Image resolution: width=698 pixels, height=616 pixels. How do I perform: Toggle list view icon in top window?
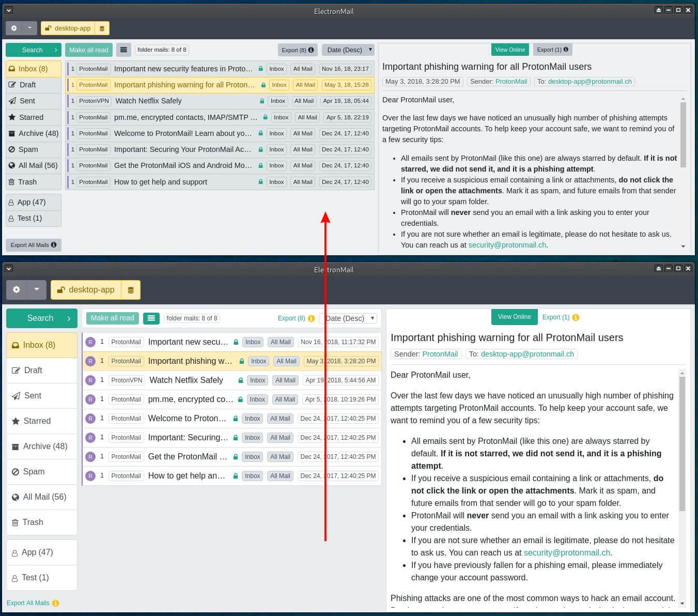[123, 50]
